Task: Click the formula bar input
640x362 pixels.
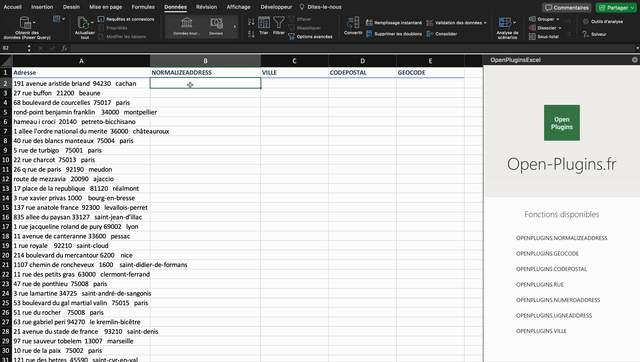Action: (351, 48)
